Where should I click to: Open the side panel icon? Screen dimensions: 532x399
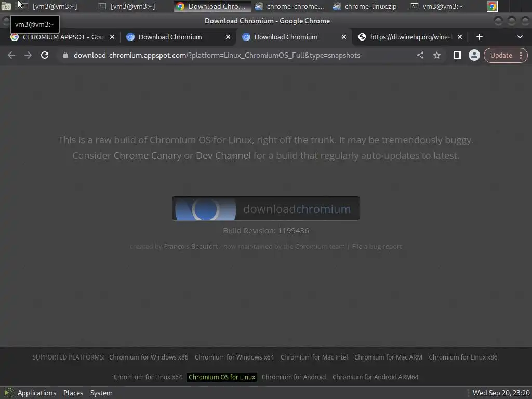coord(457,55)
